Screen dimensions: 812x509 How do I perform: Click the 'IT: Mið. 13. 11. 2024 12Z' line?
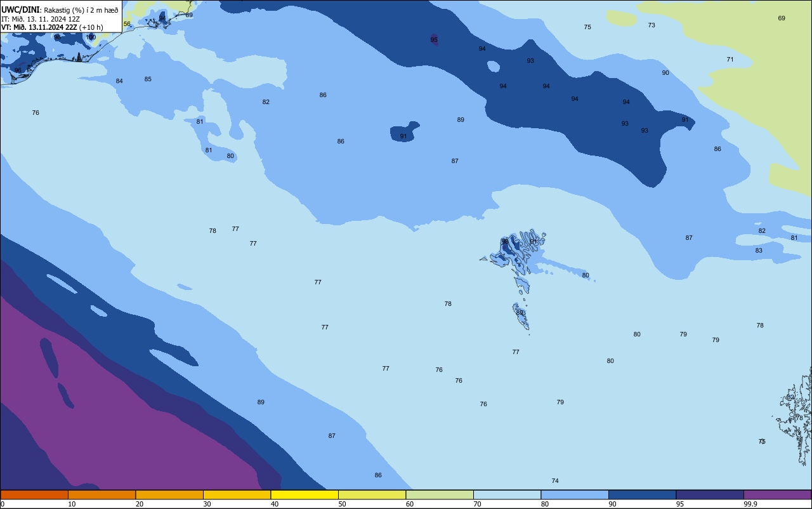pos(40,19)
